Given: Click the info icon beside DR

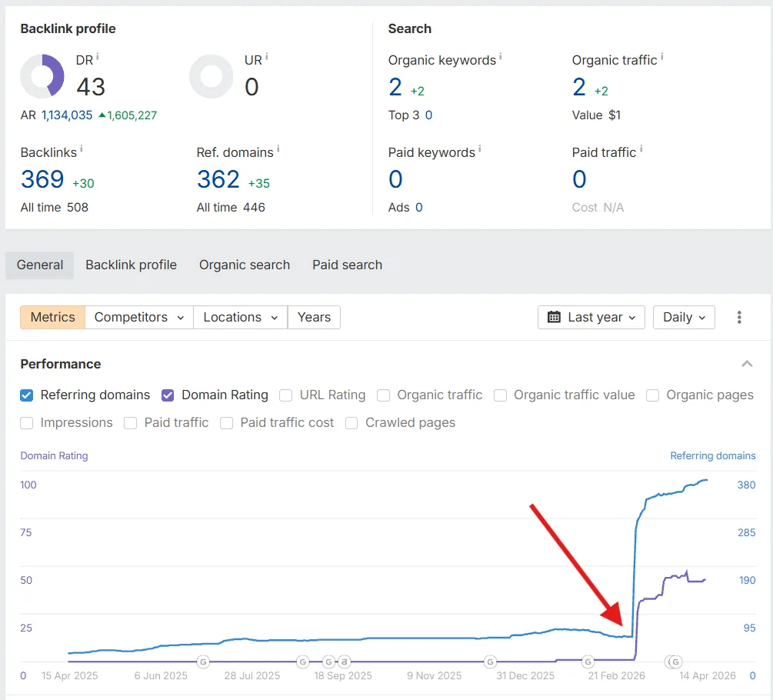Looking at the screenshot, I should pyautogui.click(x=98, y=56).
